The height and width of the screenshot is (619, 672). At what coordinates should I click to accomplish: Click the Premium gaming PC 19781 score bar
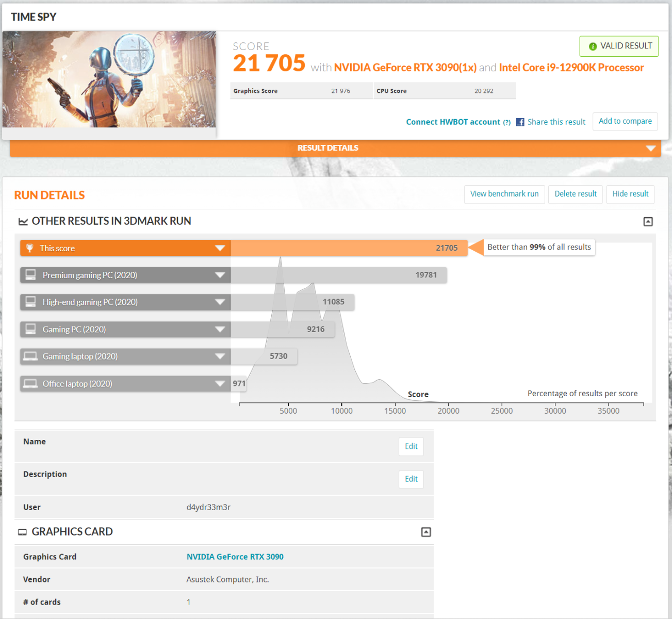click(x=339, y=275)
